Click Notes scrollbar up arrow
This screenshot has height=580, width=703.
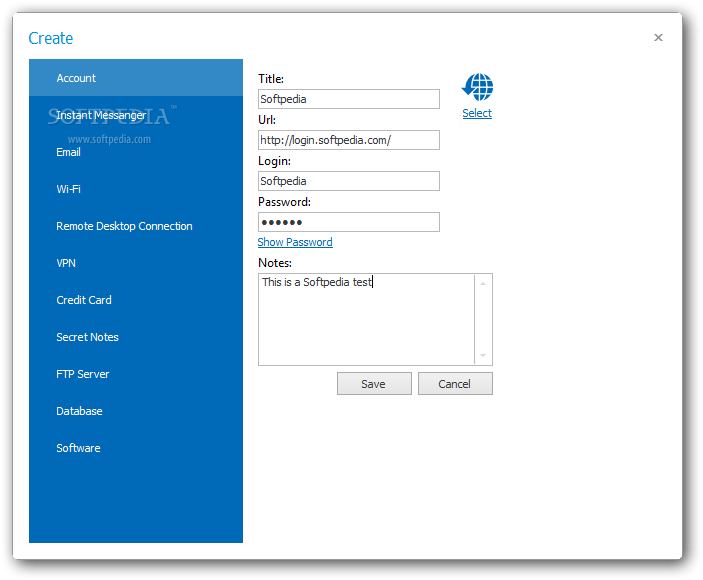483,284
